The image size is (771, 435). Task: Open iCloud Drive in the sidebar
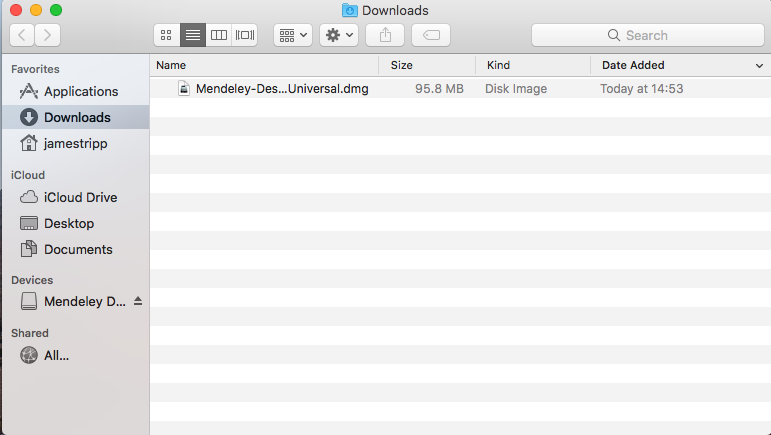(x=76, y=197)
